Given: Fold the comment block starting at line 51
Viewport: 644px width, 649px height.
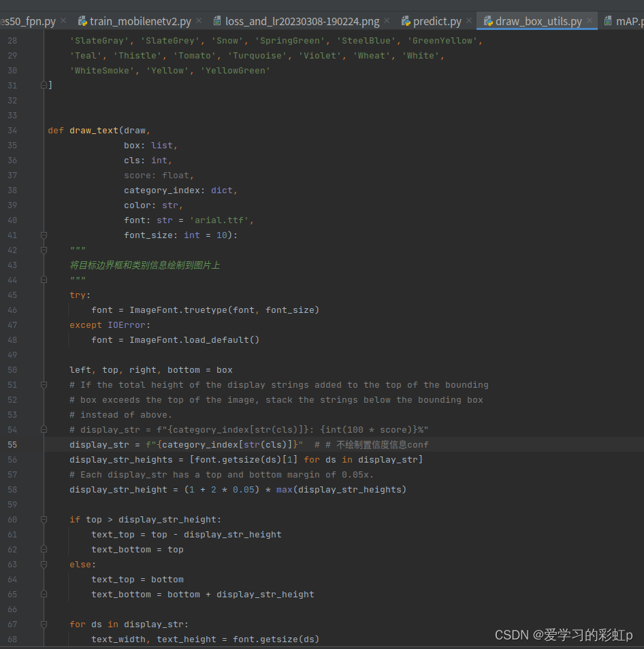Looking at the screenshot, I should [x=44, y=385].
